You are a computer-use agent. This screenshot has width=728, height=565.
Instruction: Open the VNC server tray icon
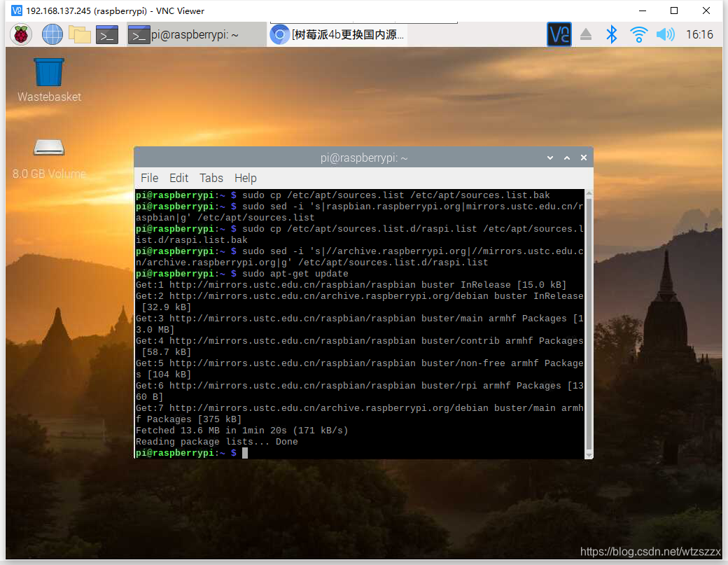tap(559, 34)
